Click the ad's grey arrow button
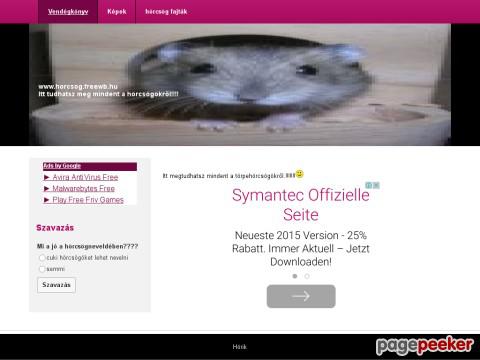This screenshot has width=480, height=360. click(x=301, y=296)
